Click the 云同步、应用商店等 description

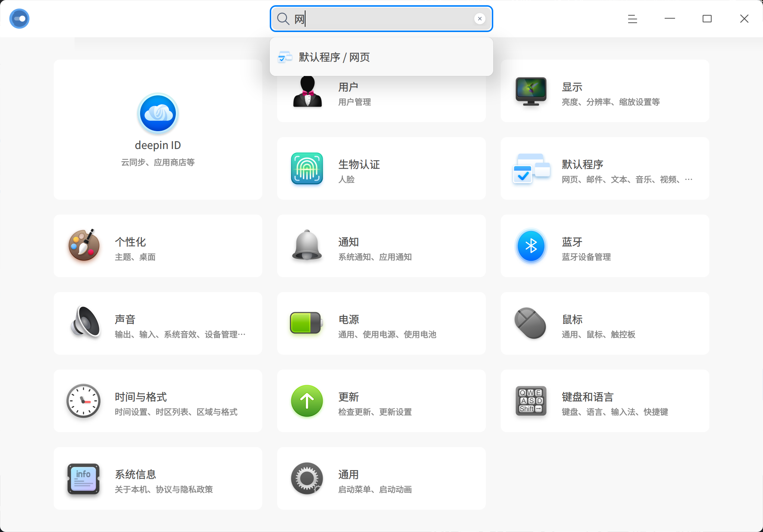coord(158,162)
